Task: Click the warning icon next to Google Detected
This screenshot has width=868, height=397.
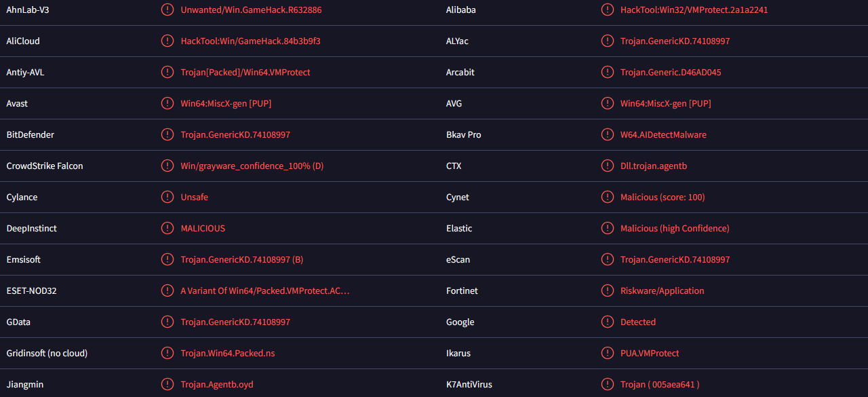Action: click(x=608, y=322)
